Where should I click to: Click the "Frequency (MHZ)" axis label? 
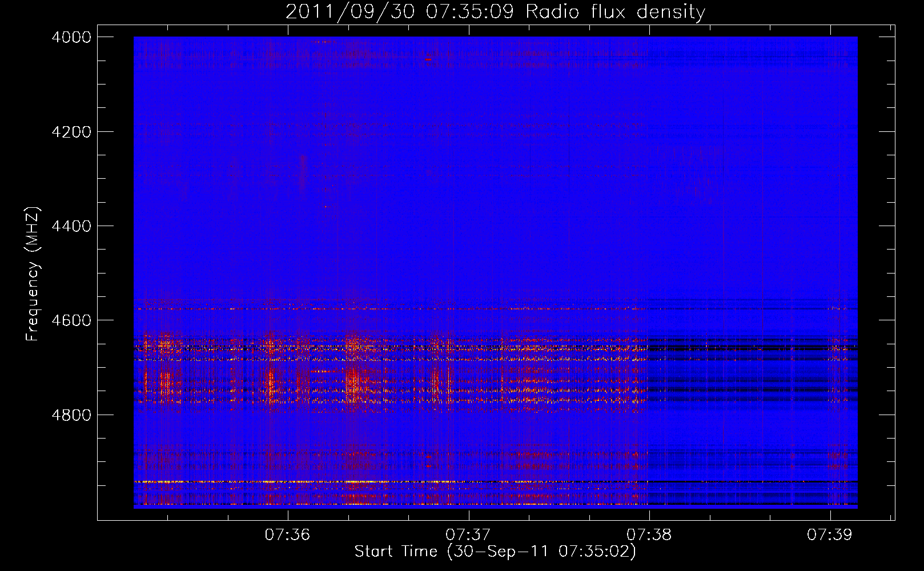tap(33, 274)
